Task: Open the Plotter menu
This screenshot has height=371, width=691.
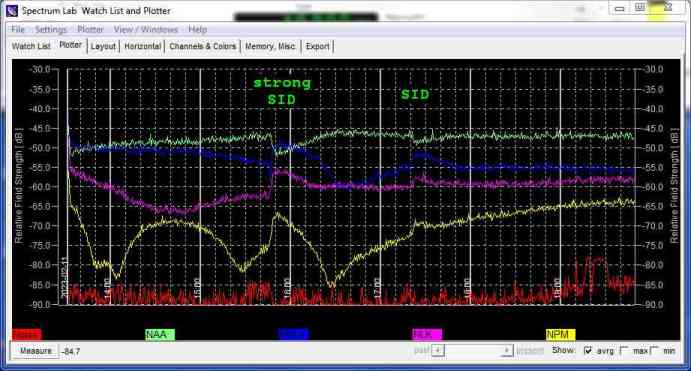Action: (x=90, y=30)
